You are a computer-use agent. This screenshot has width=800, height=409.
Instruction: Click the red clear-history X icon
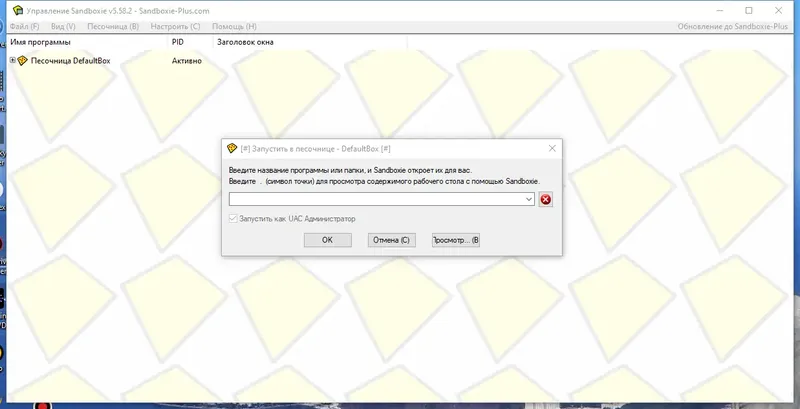click(545, 199)
